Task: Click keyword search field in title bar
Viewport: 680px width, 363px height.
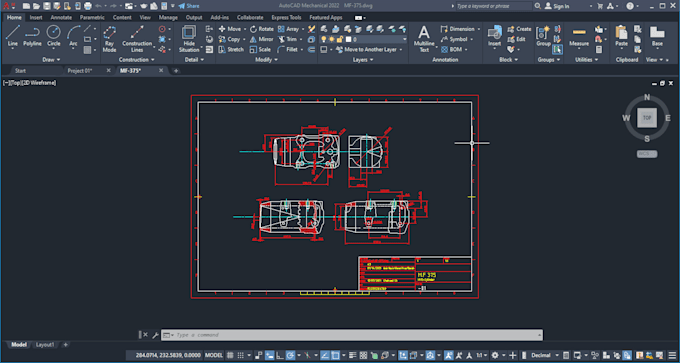Action: click(493, 6)
